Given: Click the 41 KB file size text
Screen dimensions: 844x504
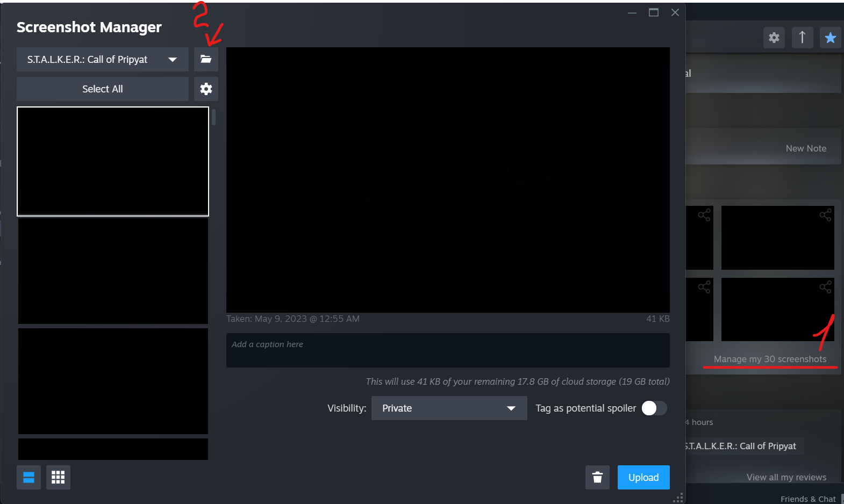Looking at the screenshot, I should [x=658, y=319].
